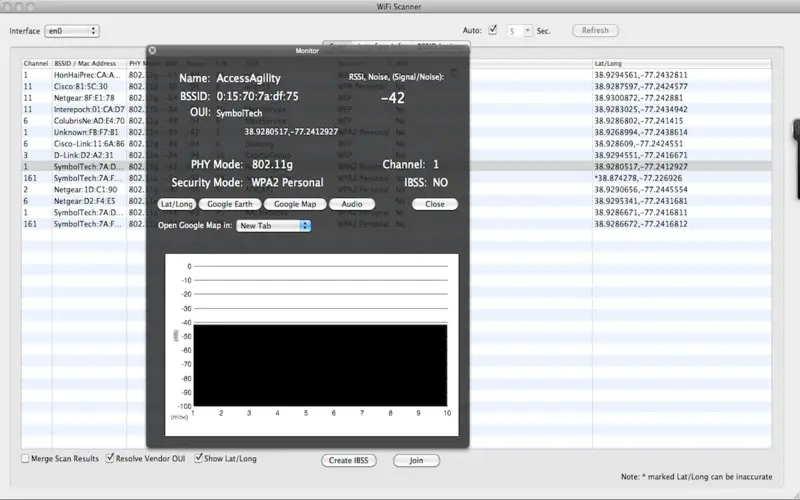The image size is (800, 500).
Task: Sort by the Channel column header
Action: pyautogui.click(x=36, y=63)
